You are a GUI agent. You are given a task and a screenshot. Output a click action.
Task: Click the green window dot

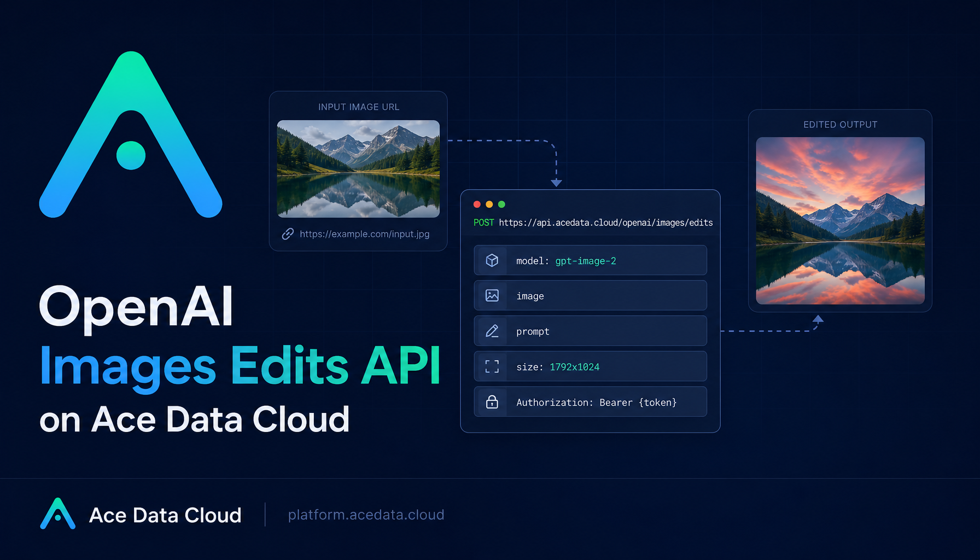click(501, 205)
